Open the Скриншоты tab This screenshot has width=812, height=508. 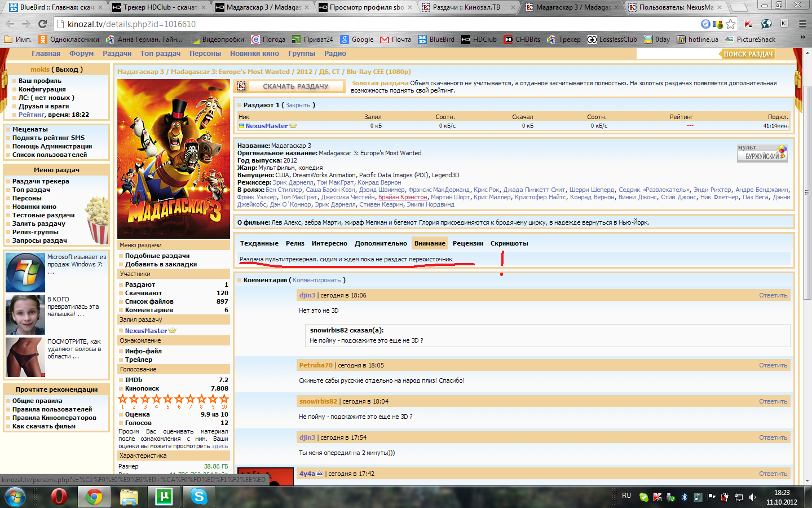pos(509,243)
